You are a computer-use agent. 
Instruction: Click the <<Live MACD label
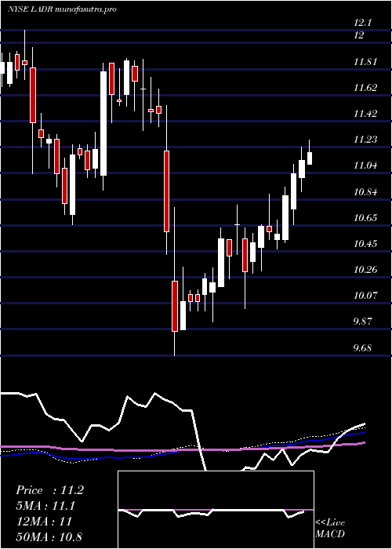tap(330, 529)
